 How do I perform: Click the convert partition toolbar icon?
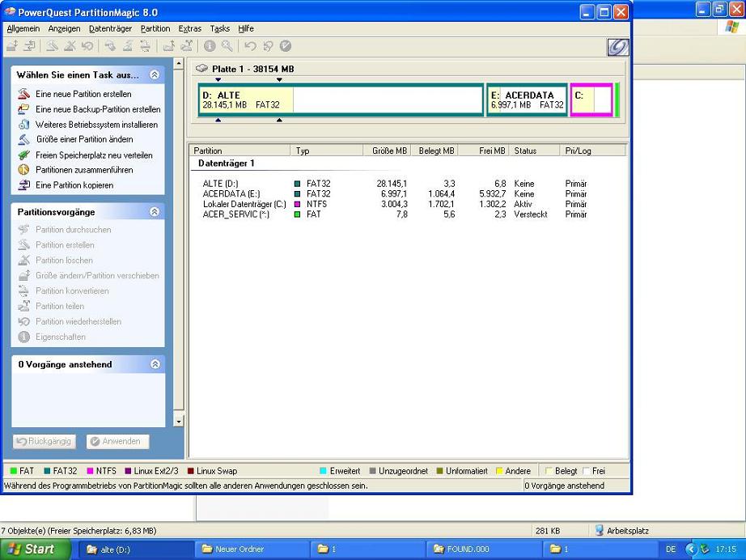pos(145,46)
